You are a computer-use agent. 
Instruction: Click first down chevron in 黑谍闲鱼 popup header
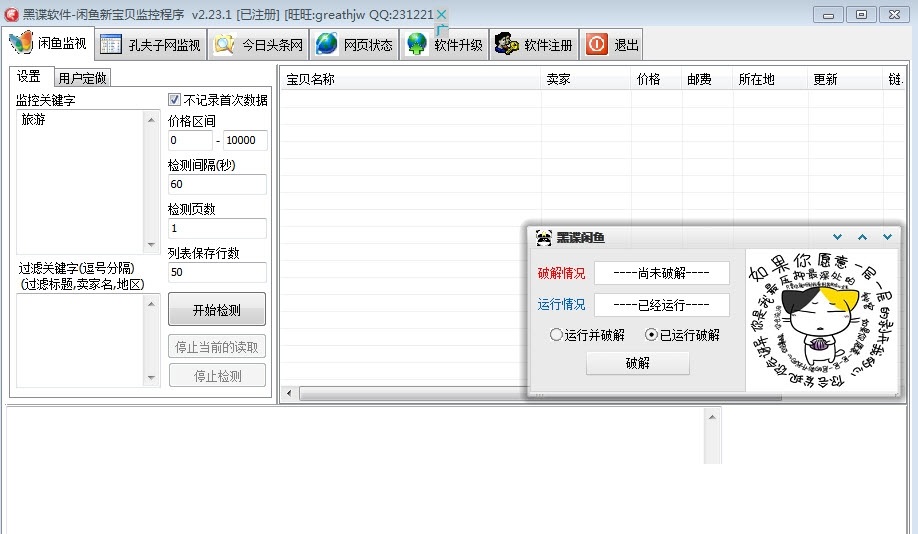837,237
